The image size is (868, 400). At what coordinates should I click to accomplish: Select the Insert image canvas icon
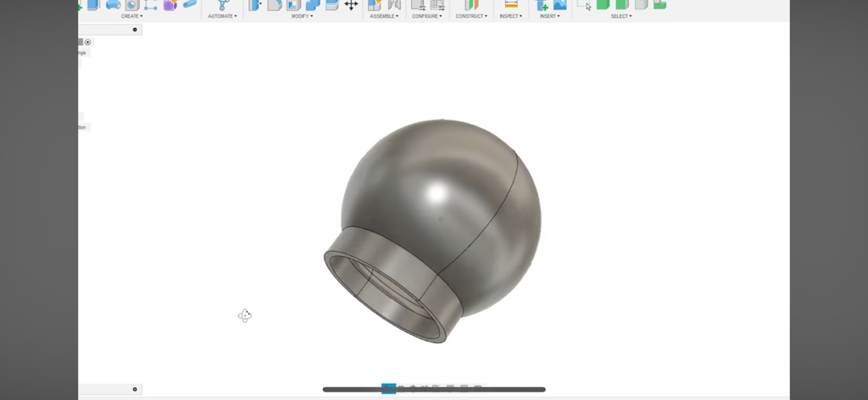point(560,5)
